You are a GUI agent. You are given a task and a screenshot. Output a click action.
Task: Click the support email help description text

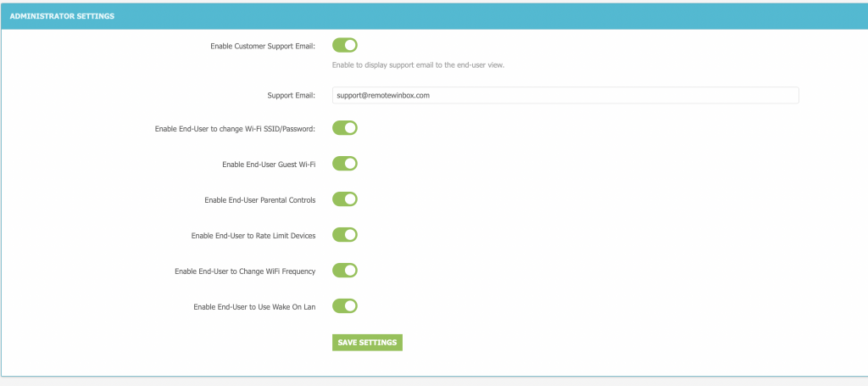pos(419,65)
